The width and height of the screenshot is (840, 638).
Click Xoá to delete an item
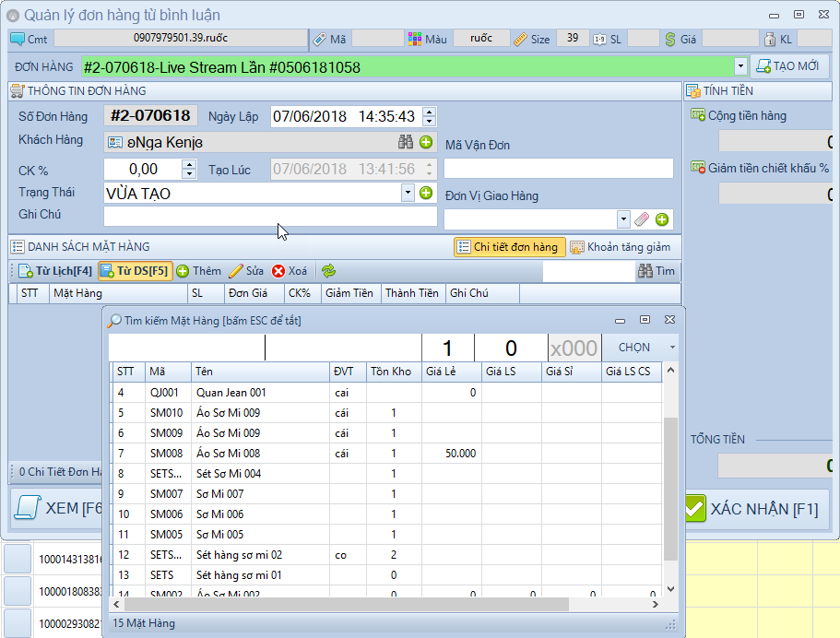290,271
